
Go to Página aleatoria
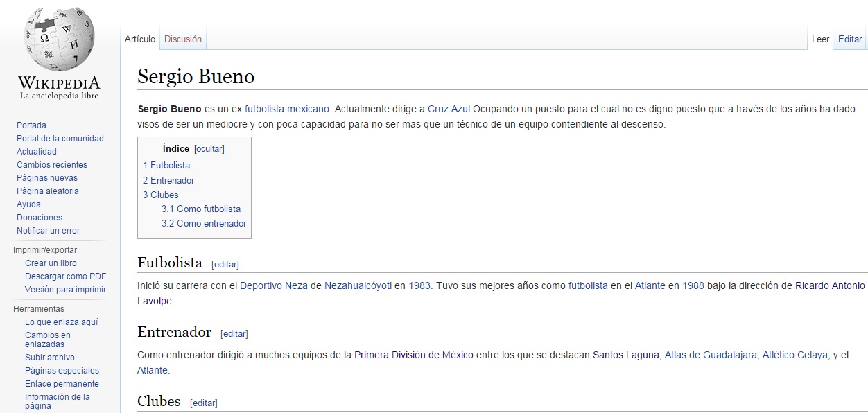click(x=48, y=191)
